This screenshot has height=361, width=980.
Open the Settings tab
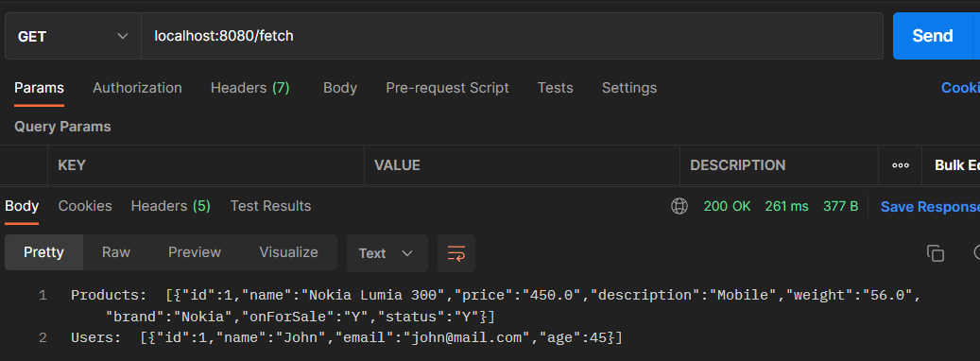tap(629, 88)
